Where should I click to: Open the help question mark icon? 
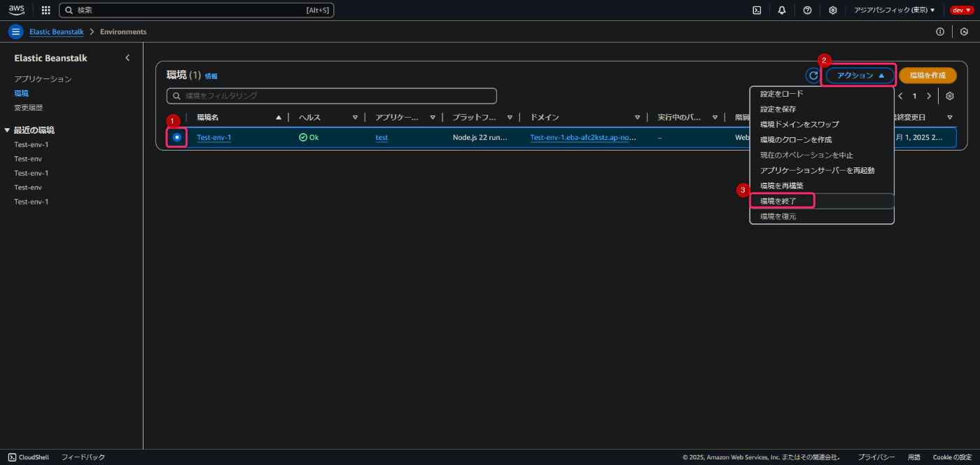tap(807, 11)
